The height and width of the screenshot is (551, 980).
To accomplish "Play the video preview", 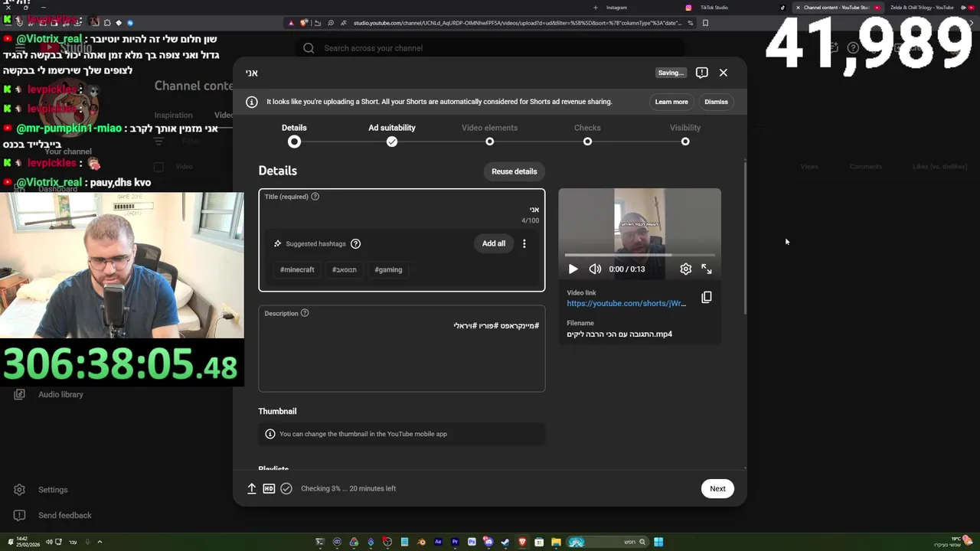I will [573, 269].
